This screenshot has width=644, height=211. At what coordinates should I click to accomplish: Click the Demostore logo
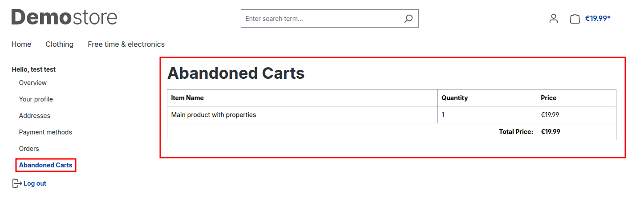(x=65, y=17)
